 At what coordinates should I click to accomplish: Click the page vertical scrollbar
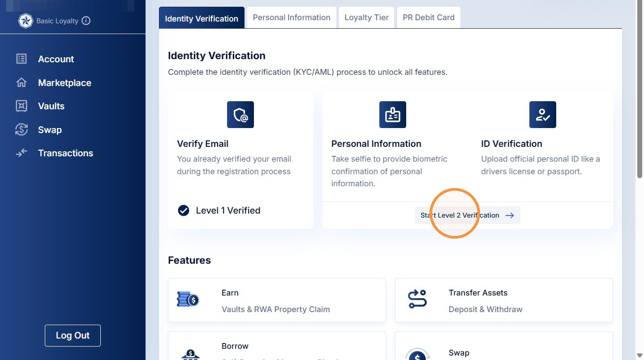640,90
